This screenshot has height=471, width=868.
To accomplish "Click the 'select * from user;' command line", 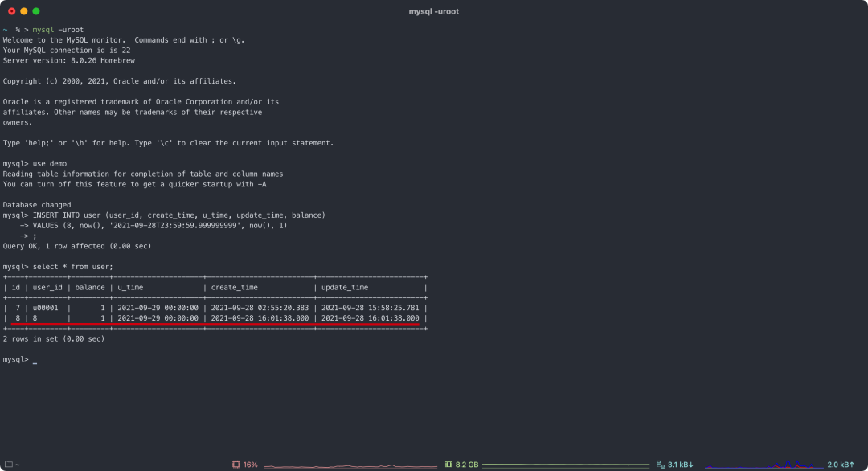I will (x=72, y=266).
